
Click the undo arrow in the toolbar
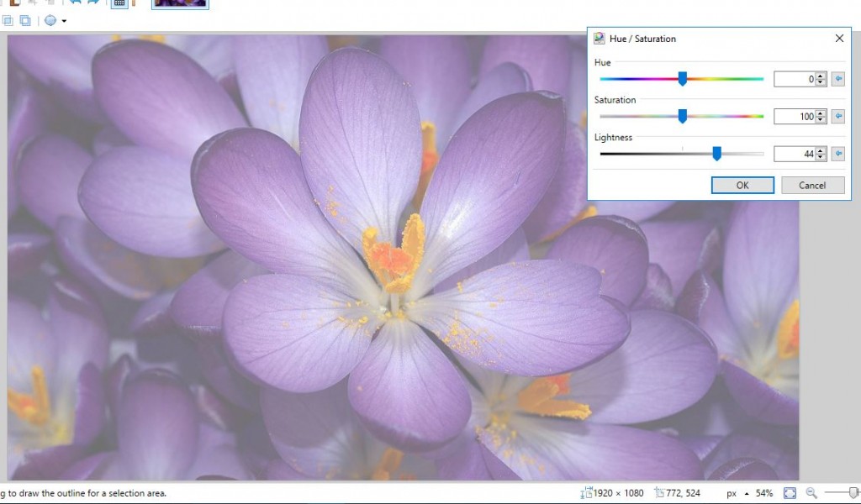[75, 3]
